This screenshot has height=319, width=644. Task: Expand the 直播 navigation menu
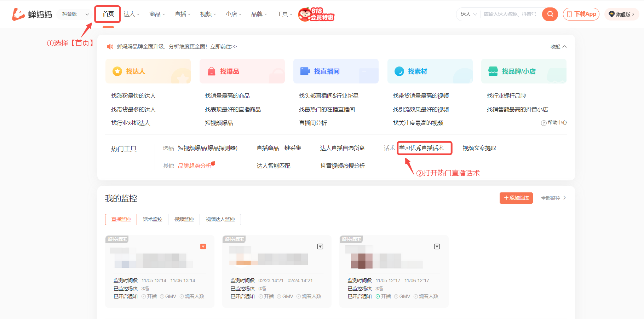point(183,14)
